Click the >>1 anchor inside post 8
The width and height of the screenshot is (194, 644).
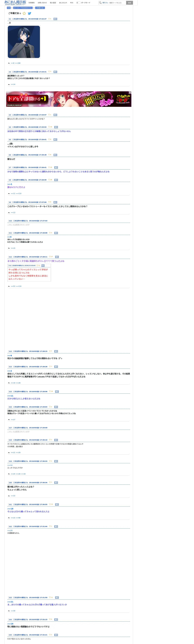coord(10,184)
